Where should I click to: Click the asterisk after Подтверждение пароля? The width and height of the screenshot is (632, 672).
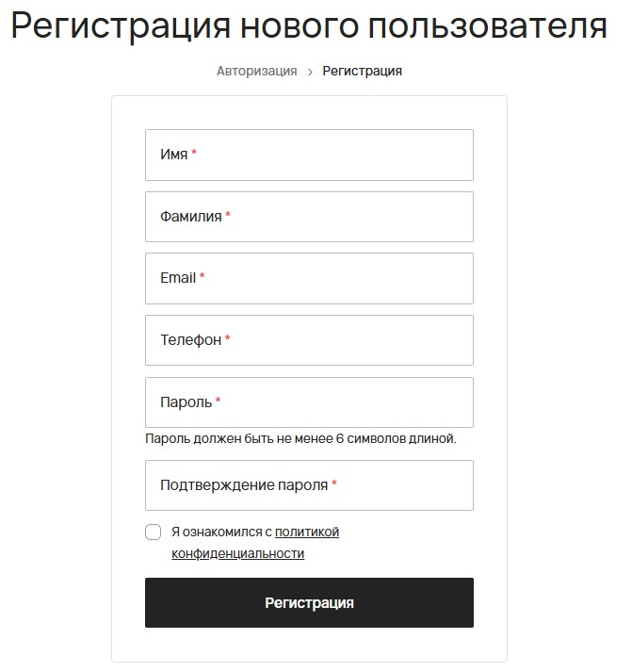click(x=334, y=484)
